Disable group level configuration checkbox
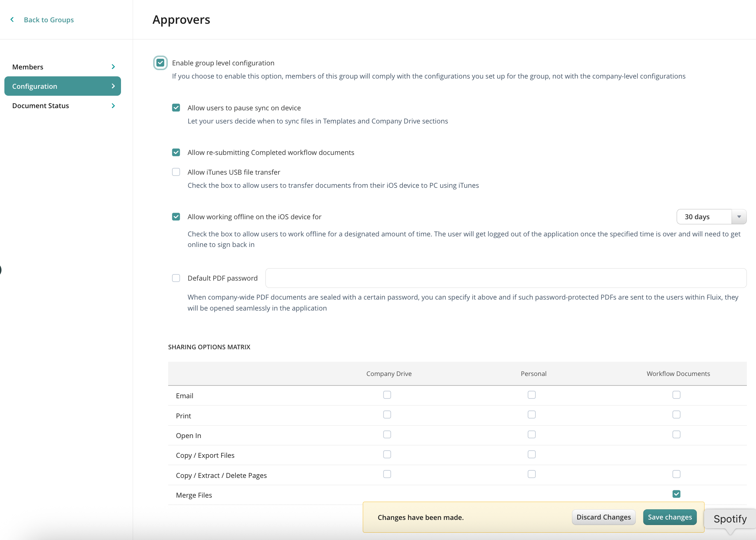The width and height of the screenshot is (756, 540). pos(160,63)
